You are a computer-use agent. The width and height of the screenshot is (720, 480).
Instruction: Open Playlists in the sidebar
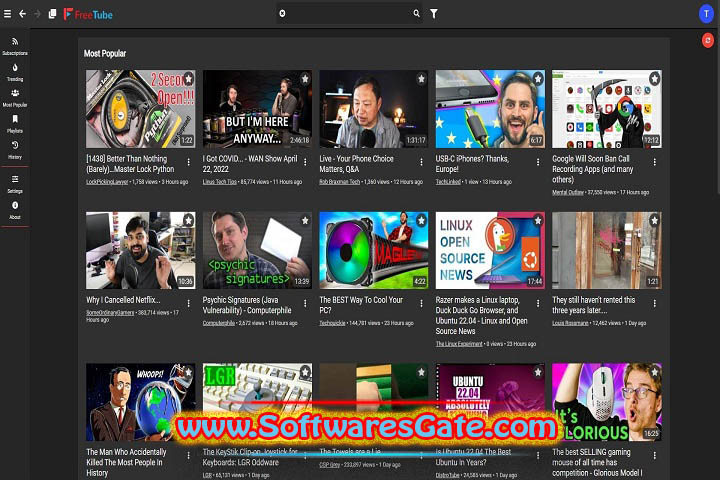click(x=15, y=124)
